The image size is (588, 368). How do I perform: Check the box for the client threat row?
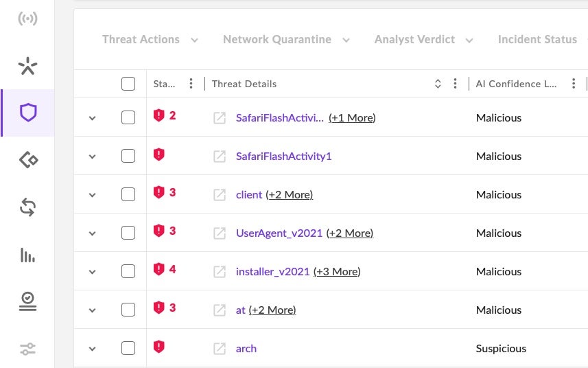[128, 195]
